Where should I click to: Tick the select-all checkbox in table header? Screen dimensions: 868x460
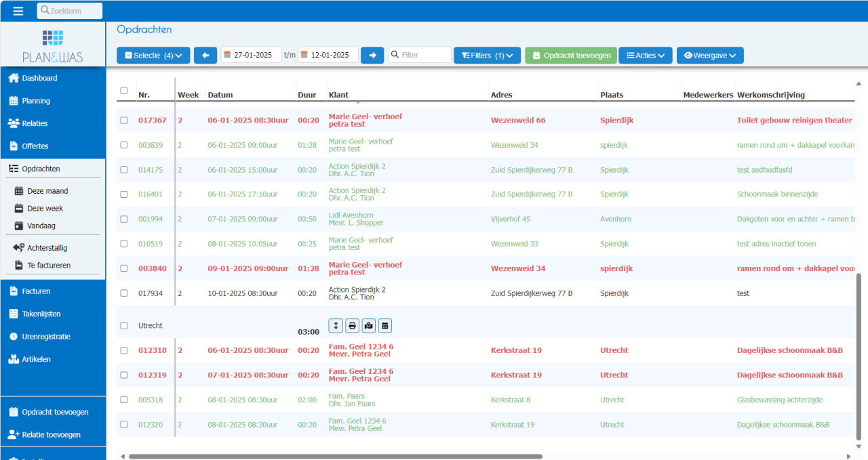[123, 90]
